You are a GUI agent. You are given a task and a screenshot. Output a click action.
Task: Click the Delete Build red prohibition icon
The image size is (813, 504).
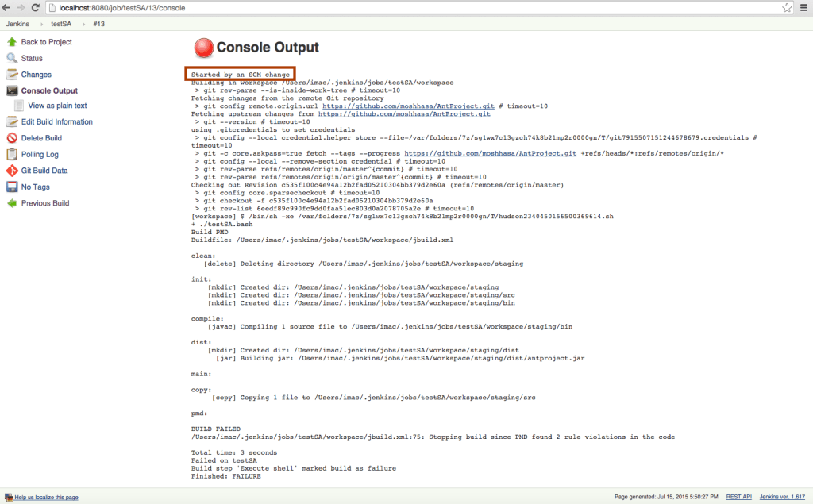(x=11, y=137)
